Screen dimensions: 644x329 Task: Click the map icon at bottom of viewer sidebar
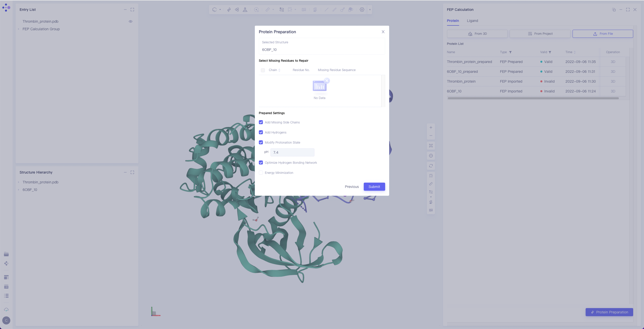pyautogui.click(x=431, y=210)
